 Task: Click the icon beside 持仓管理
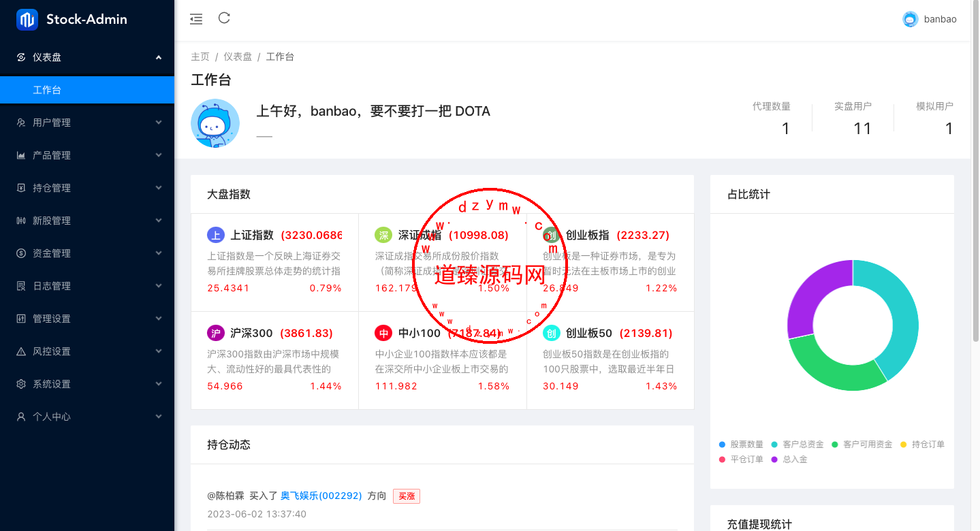(x=21, y=188)
